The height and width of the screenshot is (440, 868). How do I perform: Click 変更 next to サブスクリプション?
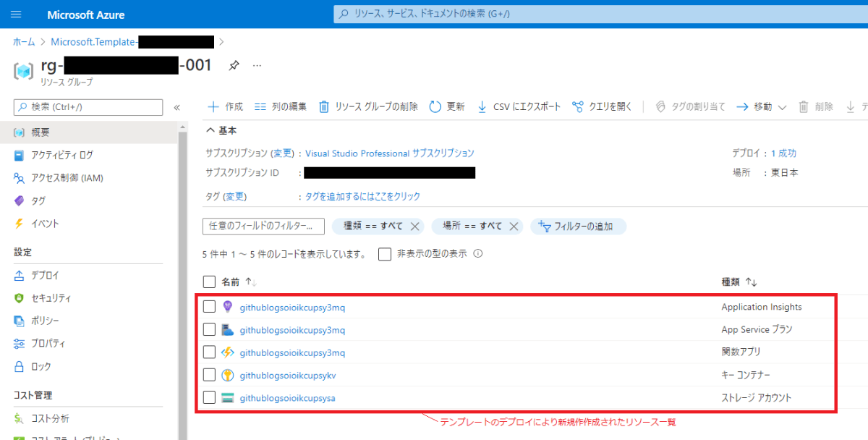[284, 153]
